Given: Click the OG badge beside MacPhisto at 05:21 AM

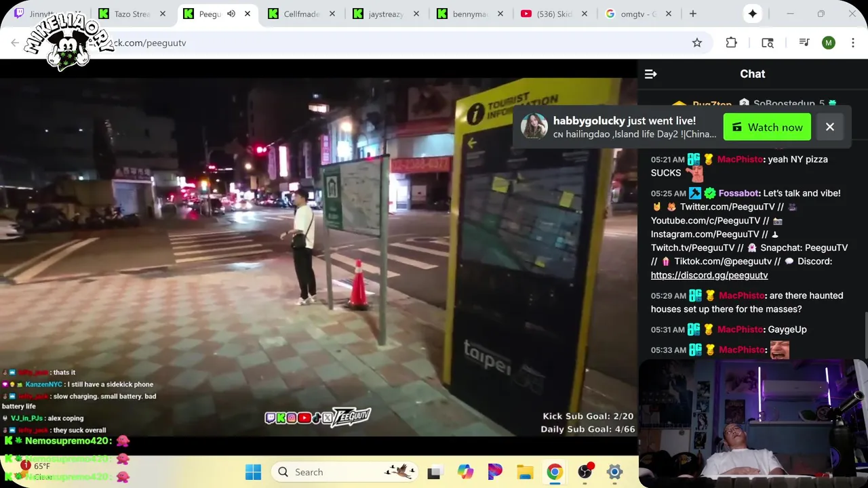Looking at the screenshot, I should [694, 159].
